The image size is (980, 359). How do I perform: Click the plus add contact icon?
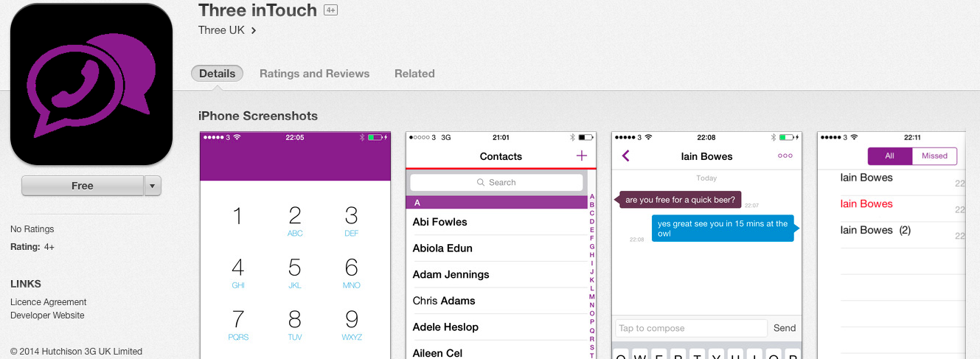click(x=582, y=156)
